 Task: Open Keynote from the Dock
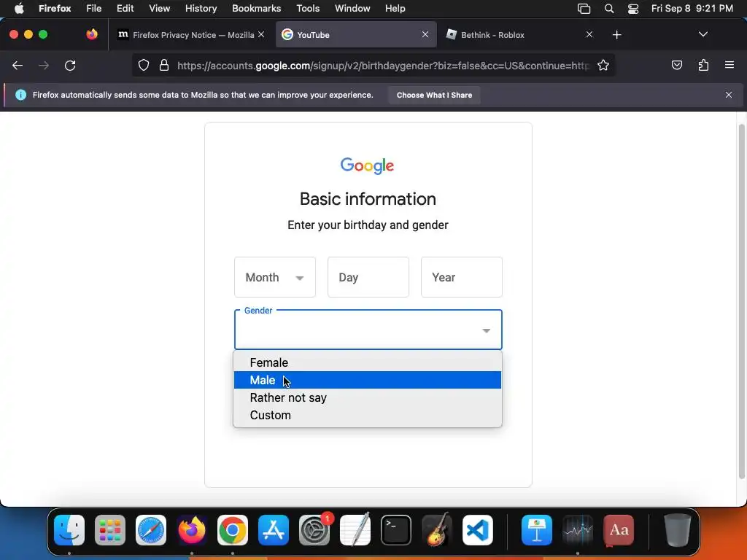point(537,530)
